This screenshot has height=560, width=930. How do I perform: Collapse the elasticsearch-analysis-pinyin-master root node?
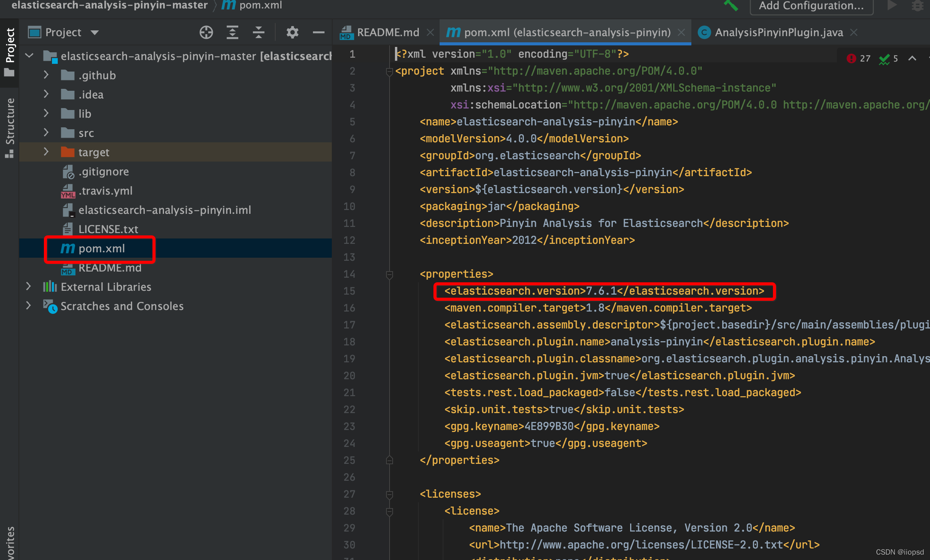pos(29,56)
